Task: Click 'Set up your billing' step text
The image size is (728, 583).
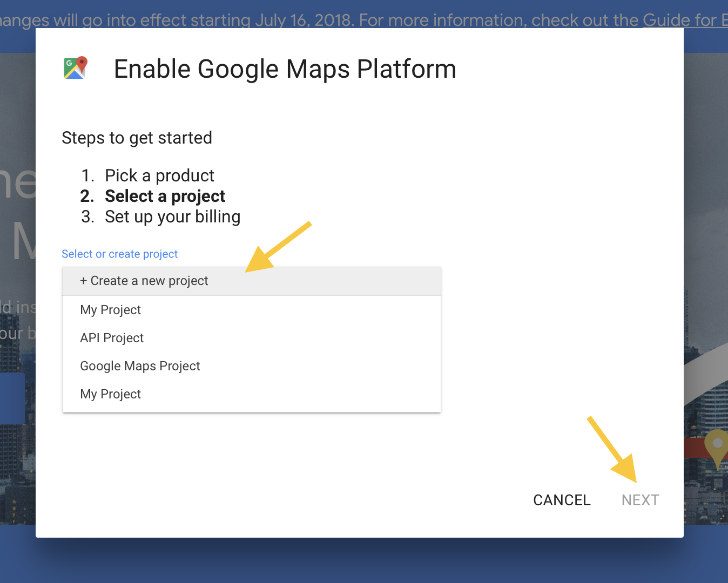Action: click(x=172, y=216)
